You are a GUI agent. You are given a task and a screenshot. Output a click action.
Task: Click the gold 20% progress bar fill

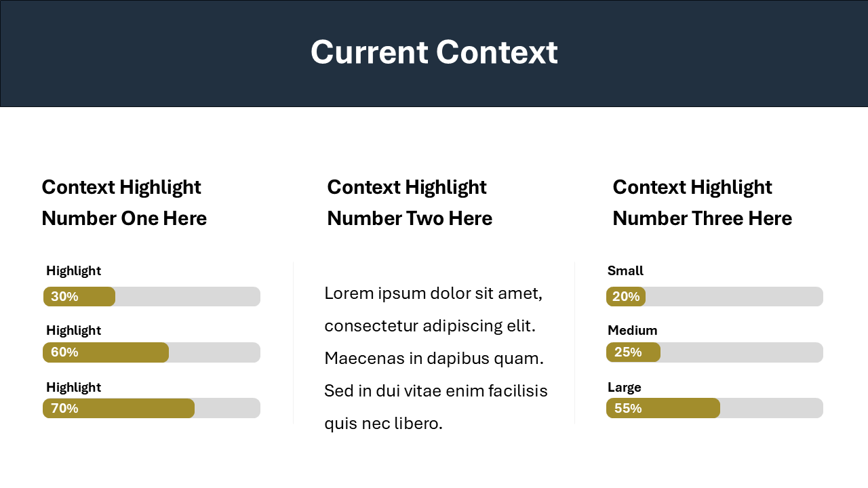point(626,297)
